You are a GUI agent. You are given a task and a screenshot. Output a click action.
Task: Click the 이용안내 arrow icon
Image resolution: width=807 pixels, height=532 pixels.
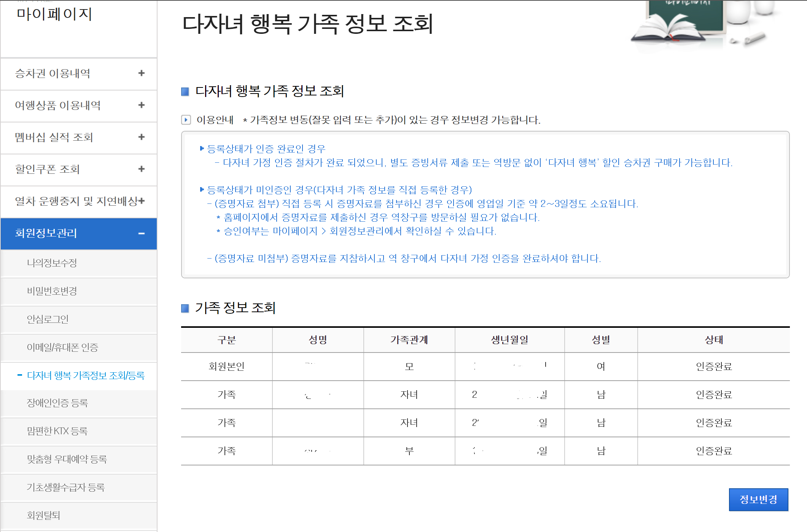[186, 120]
